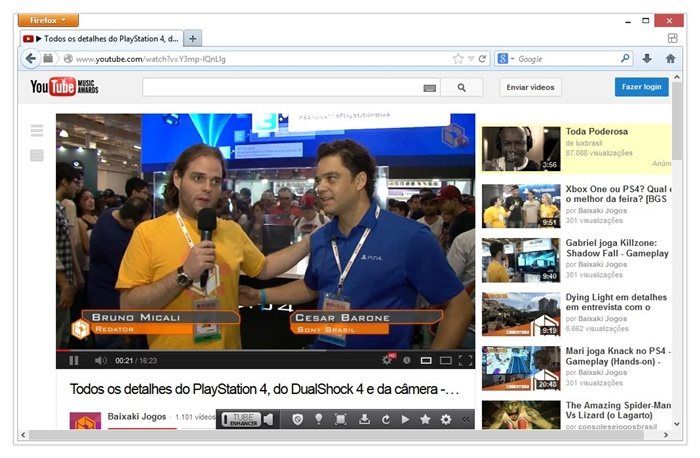
Task: Click Tube Enhancer star favorite icon
Action: 425,419
